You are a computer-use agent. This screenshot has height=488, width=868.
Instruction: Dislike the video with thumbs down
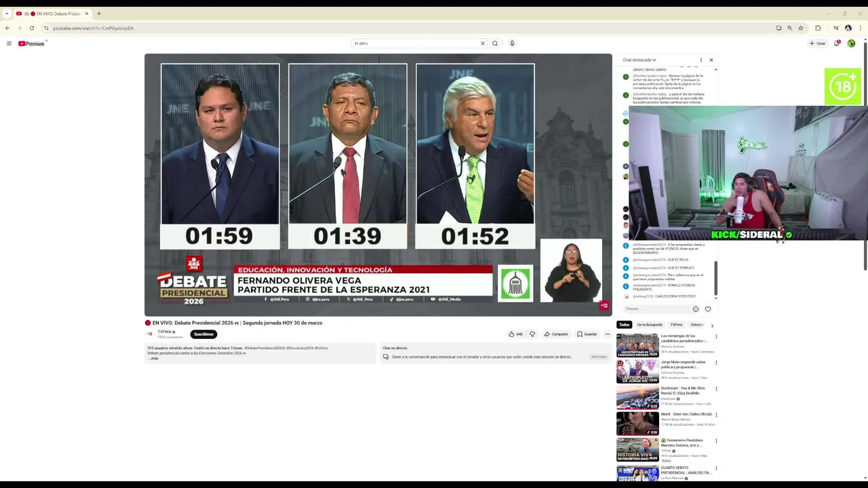[532, 334]
